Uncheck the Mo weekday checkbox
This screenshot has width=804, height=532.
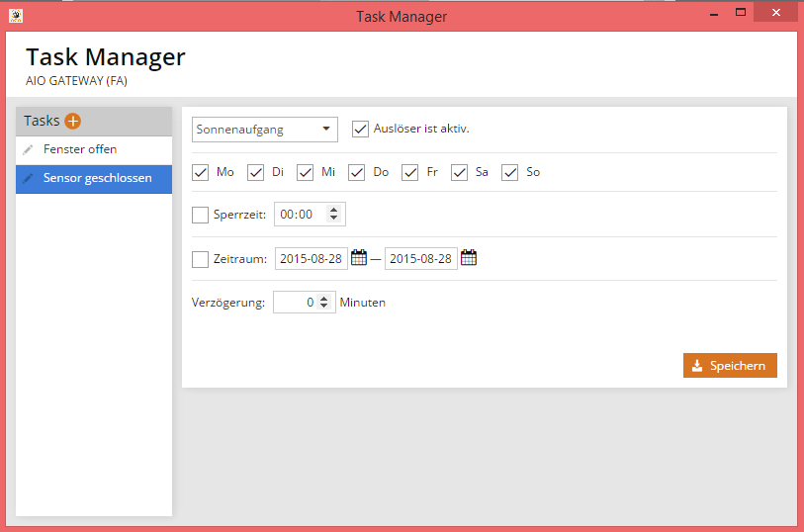tap(201, 172)
